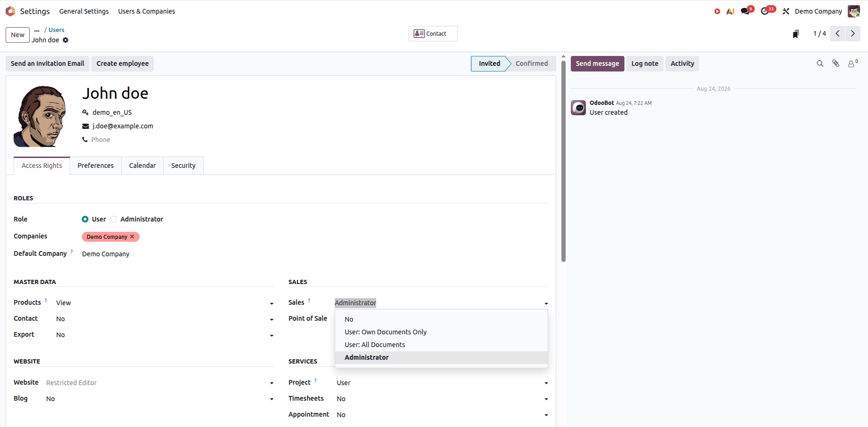Search messages with the magnifier icon
Screen dimensions: 868x427
[820, 63]
